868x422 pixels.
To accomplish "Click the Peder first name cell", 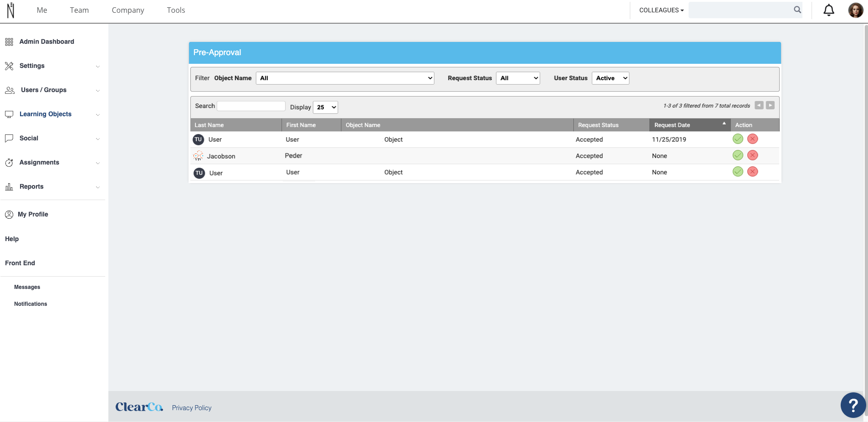I will coord(293,156).
